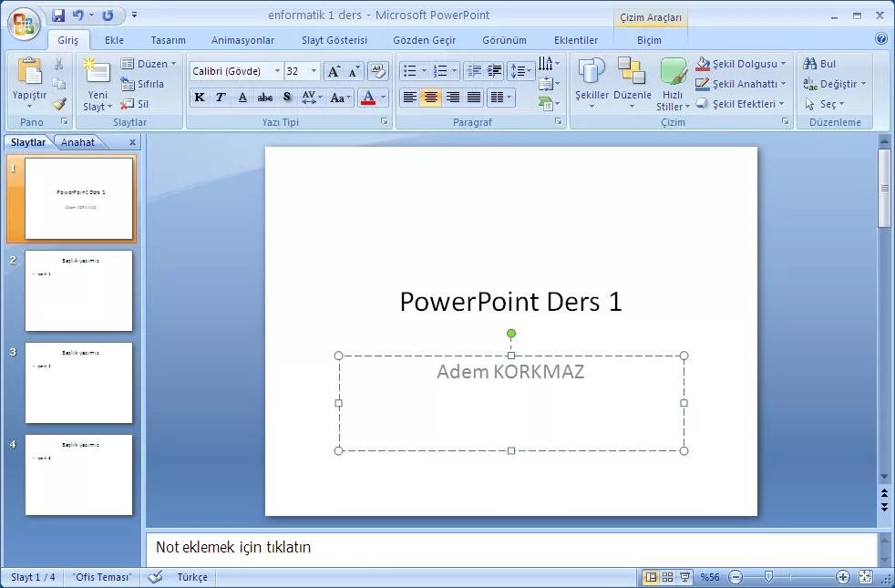Viewport: 895px width, 588px height.
Task: Select slide 3 thumbnail
Action: pos(78,383)
